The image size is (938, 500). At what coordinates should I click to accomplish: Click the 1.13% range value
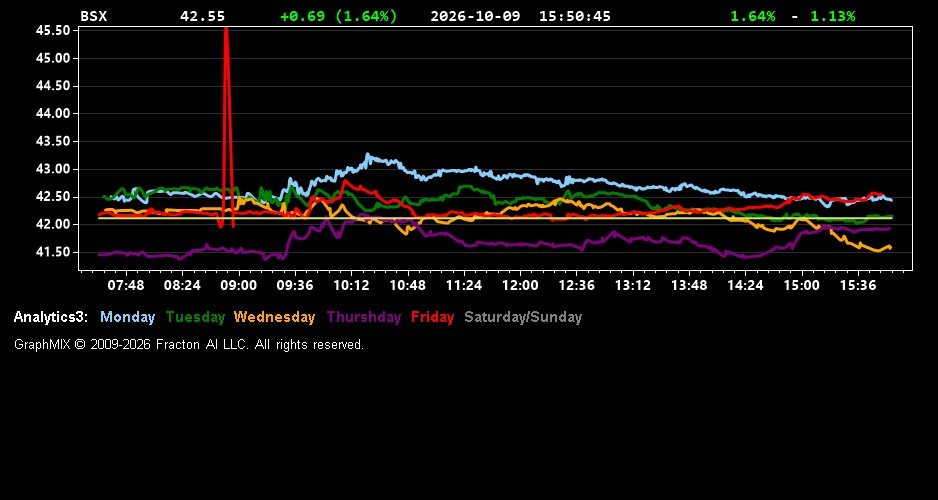pos(833,16)
